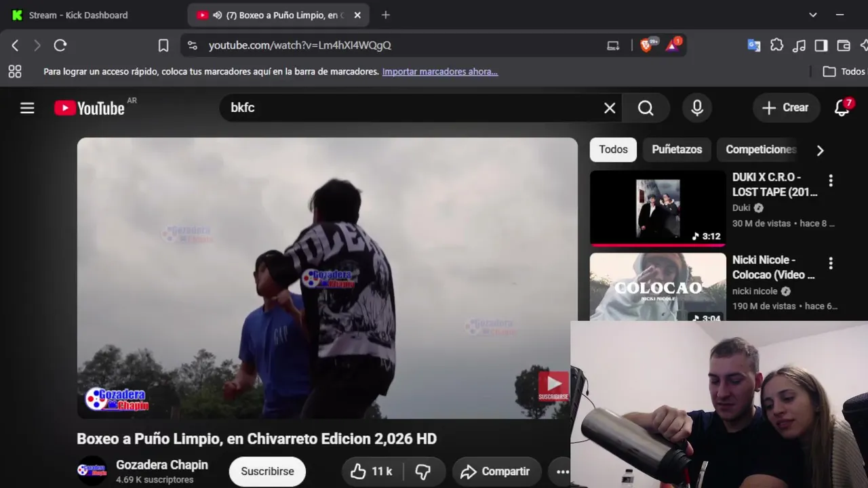Select the Puñetazos filter chip
This screenshot has width=868, height=488.
[677, 149]
